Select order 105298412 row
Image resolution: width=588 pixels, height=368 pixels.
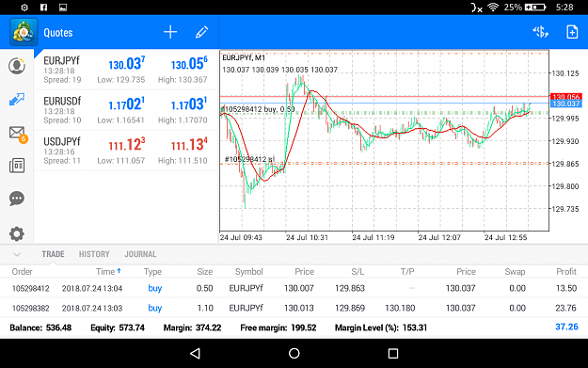294,288
